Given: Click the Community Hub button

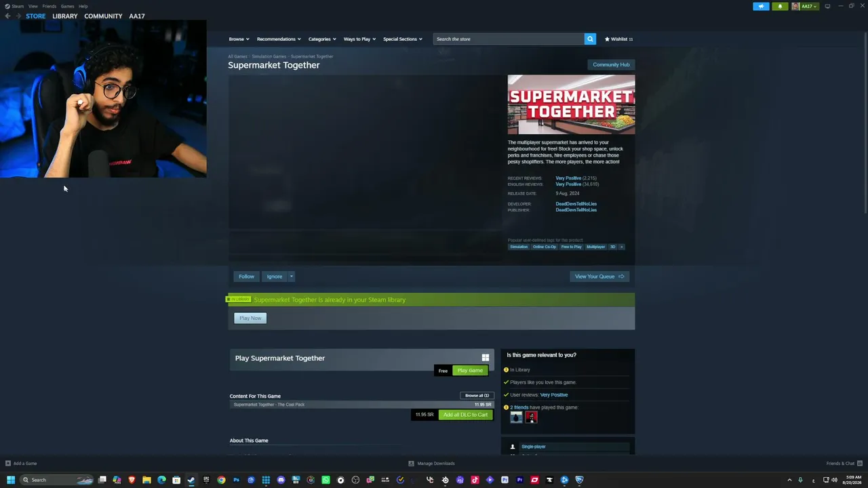Looking at the screenshot, I should 611,65.
